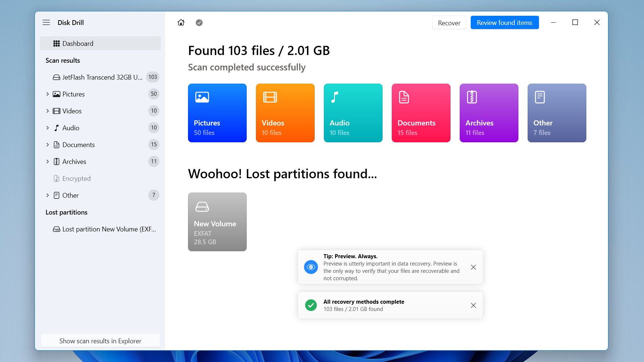
Task: Open the Archives 11 files card
Action: (489, 113)
